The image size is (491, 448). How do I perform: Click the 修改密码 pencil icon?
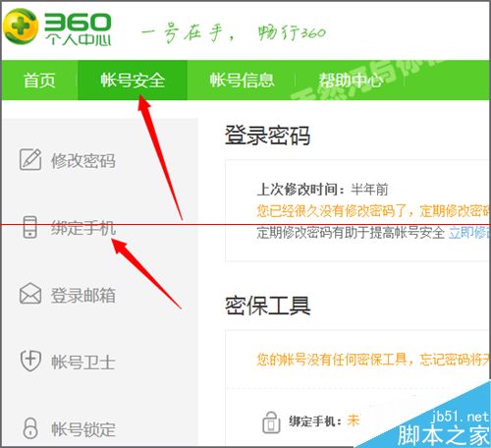tap(30, 159)
